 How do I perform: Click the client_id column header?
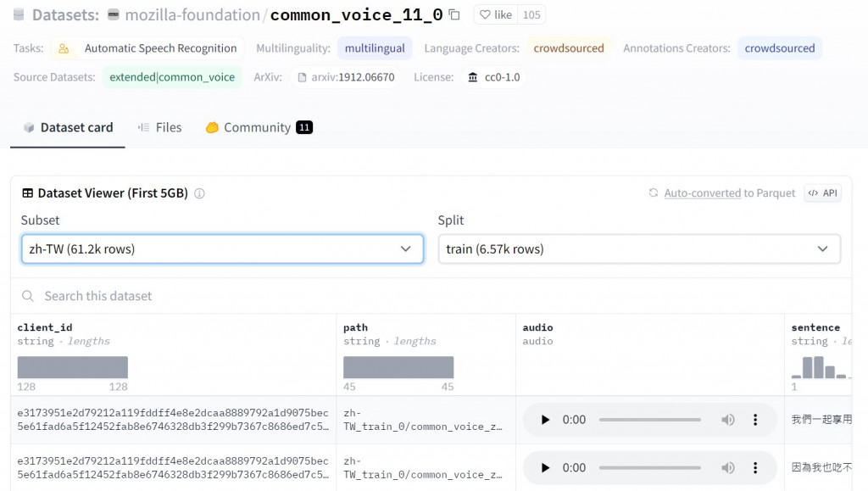coord(45,327)
